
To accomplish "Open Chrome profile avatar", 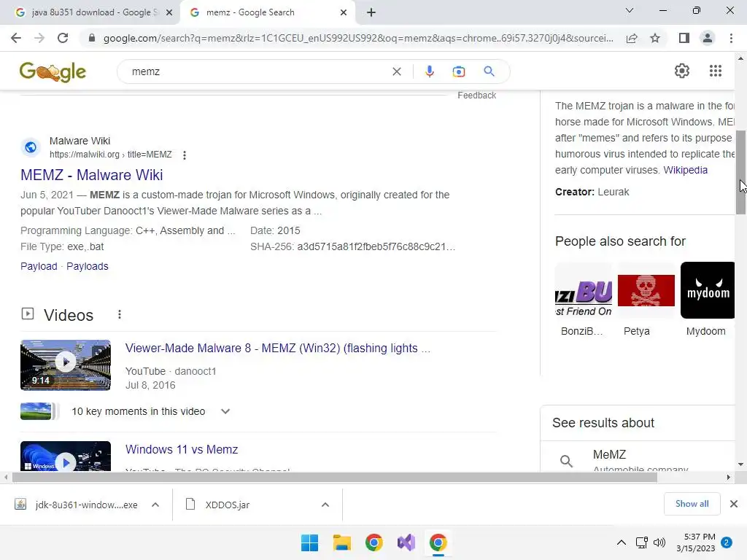I will pyautogui.click(x=708, y=38).
